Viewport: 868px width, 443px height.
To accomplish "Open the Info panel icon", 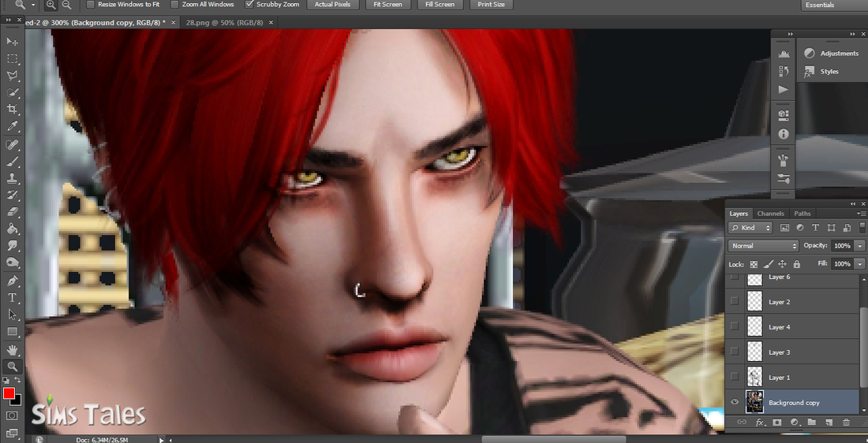I will click(784, 134).
